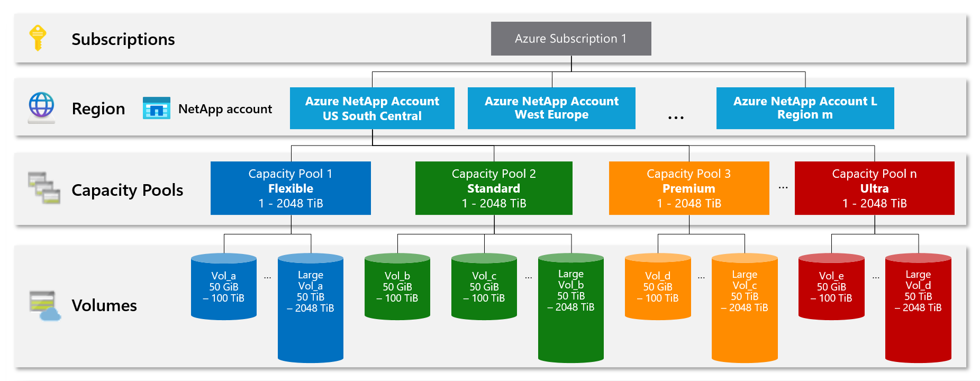Click the orange Vol_d volume cylinder
Screen dimensions: 980x381
coord(658,287)
